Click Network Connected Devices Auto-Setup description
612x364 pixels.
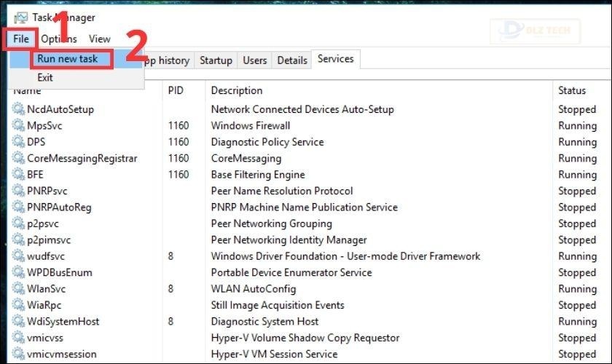[x=302, y=109]
